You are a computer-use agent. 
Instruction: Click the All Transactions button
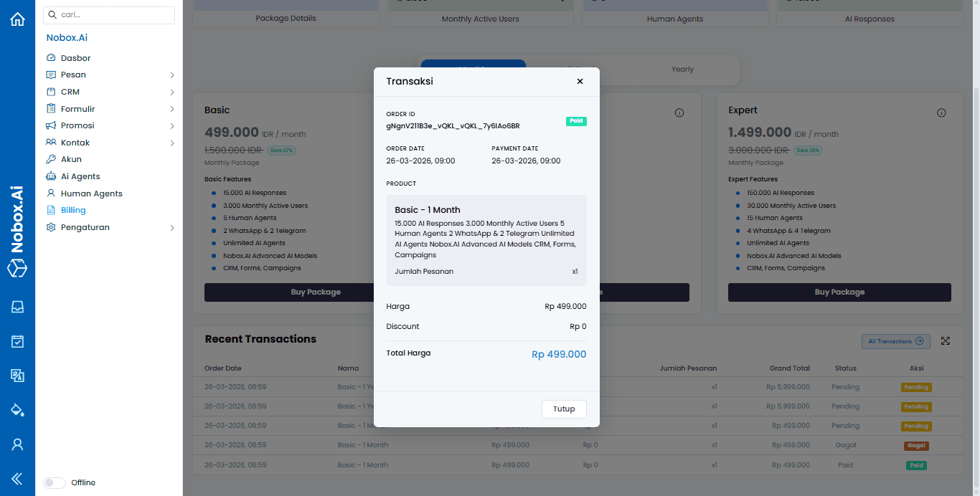pos(895,341)
